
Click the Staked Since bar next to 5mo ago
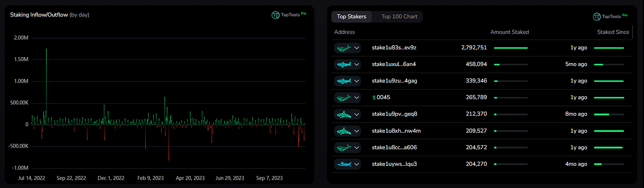click(x=609, y=65)
